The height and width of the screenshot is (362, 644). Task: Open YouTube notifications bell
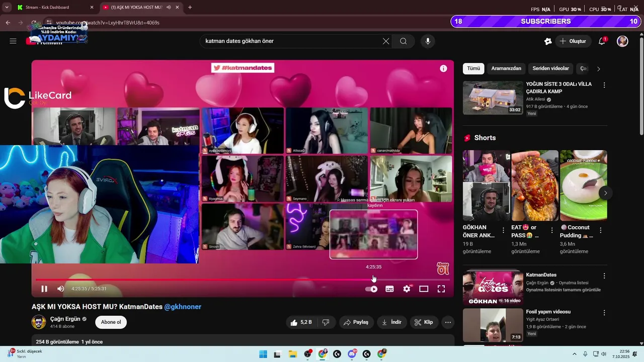602,41
